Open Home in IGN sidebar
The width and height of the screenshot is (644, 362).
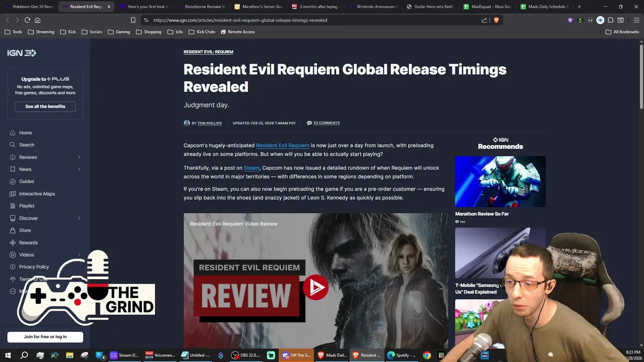point(25,133)
